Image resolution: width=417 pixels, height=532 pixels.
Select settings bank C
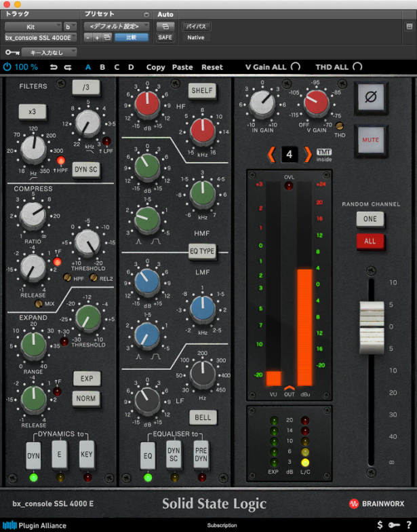coord(117,67)
